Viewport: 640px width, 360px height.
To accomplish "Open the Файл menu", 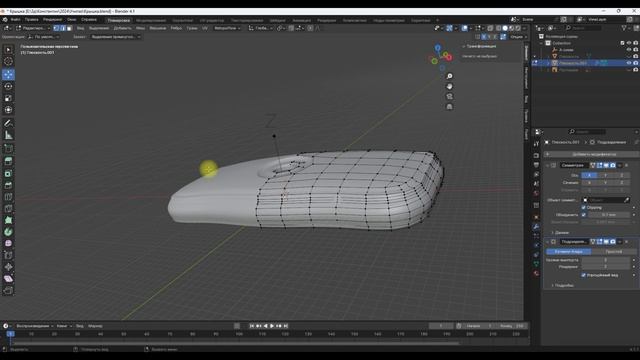I will pos(16,20).
